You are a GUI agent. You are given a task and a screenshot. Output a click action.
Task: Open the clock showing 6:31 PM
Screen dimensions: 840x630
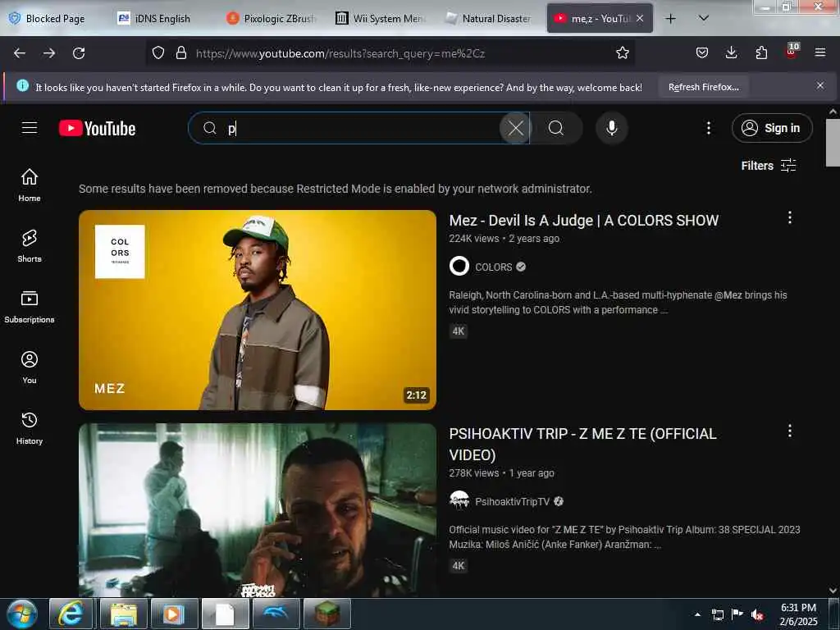coord(798,614)
